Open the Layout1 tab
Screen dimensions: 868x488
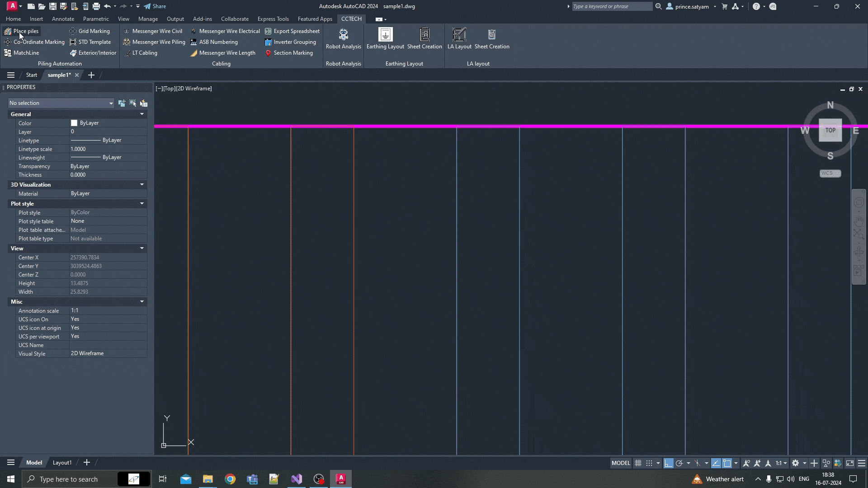tap(62, 463)
